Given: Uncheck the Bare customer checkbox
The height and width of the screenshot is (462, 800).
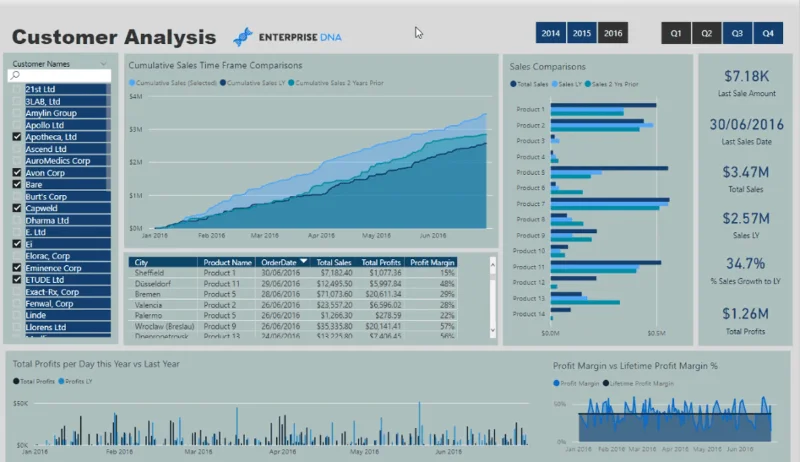Looking at the screenshot, I should click(17, 184).
